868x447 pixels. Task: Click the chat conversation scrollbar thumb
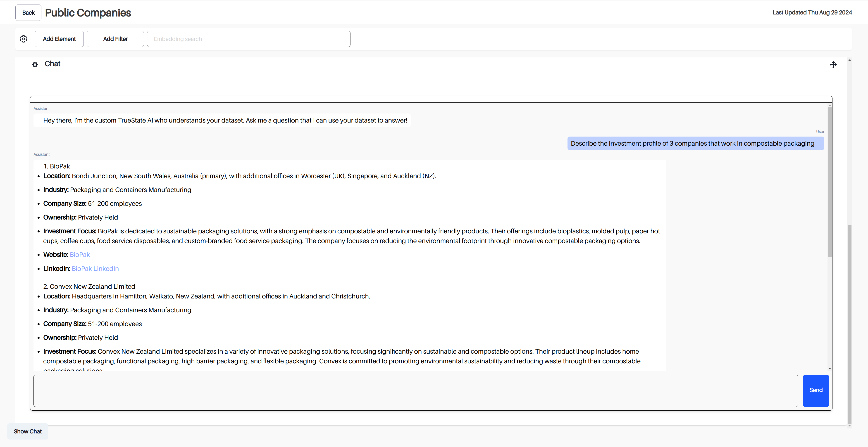tap(830, 182)
